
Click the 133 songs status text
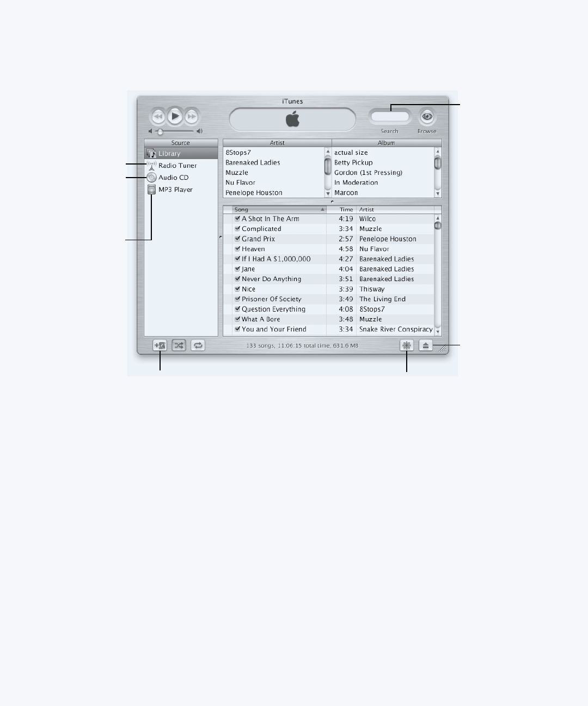coord(302,345)
